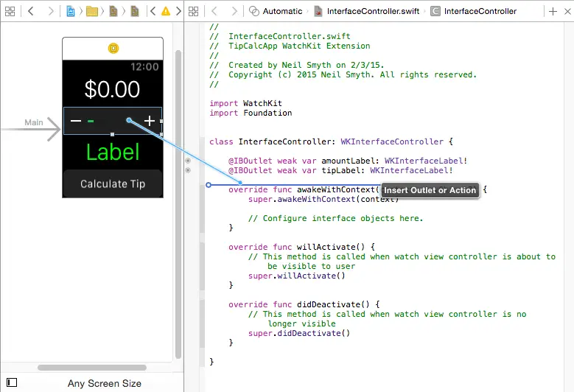574x392 pixels.
Task: Click the Any Screen Size control
Action: 105,383
